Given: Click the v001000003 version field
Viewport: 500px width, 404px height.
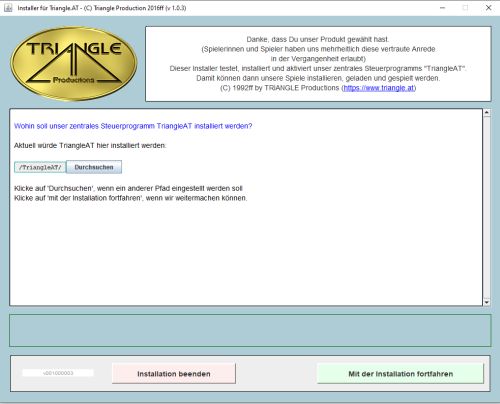Looking at the screenshot, I should (58, 373).
